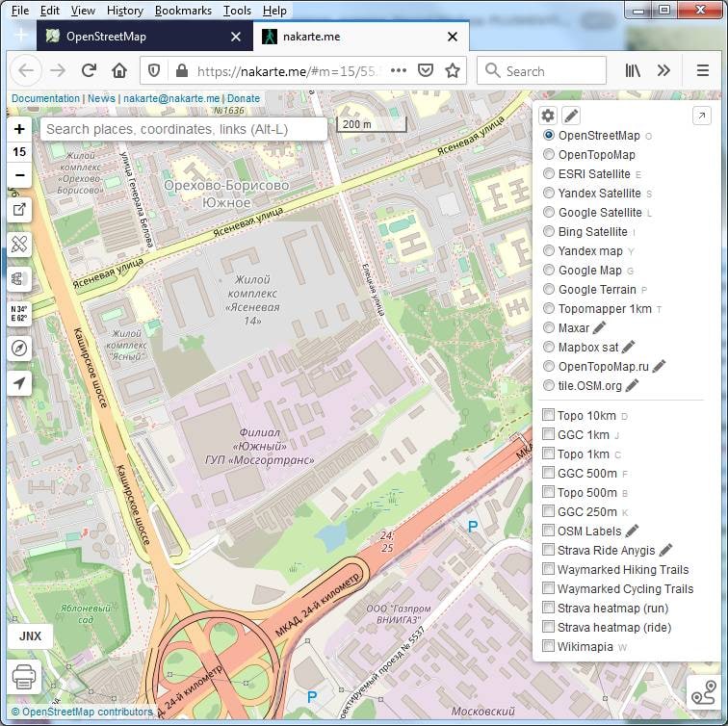Image resolution: width=728 pixels, height=726 pixels.
Task: Edit Strava Ride Anygis pencil icon
Action: pyautogui.click(x=665, y=550)
